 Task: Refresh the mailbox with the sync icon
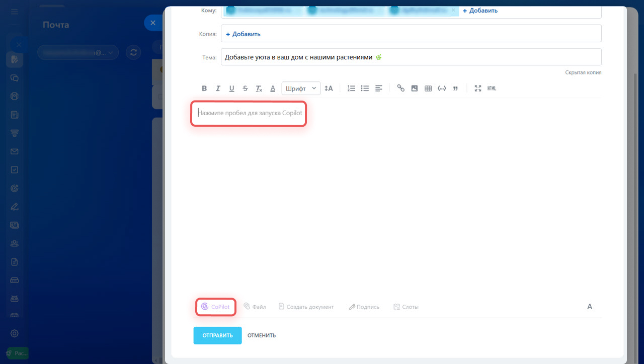[133, 52]
